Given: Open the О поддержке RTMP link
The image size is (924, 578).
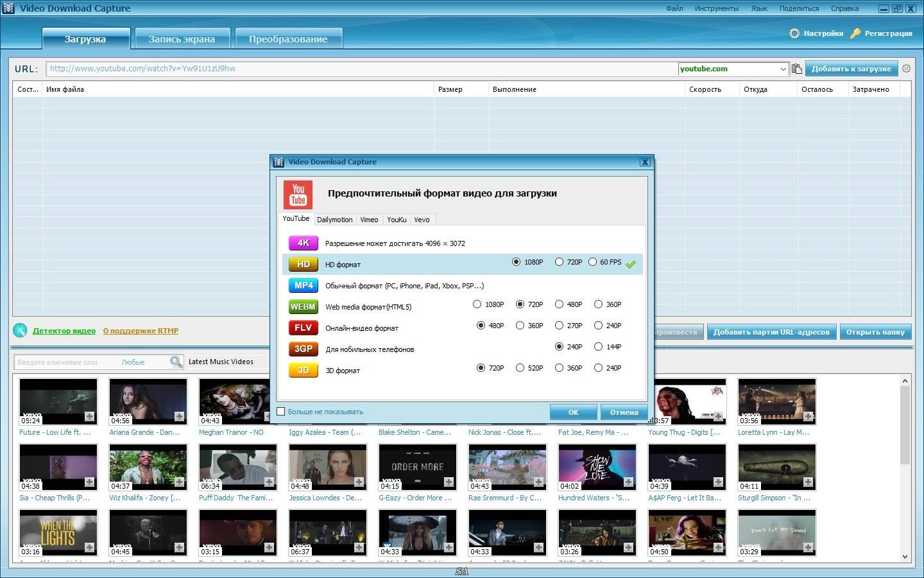Looking at the screenshot, I should 141,331.
